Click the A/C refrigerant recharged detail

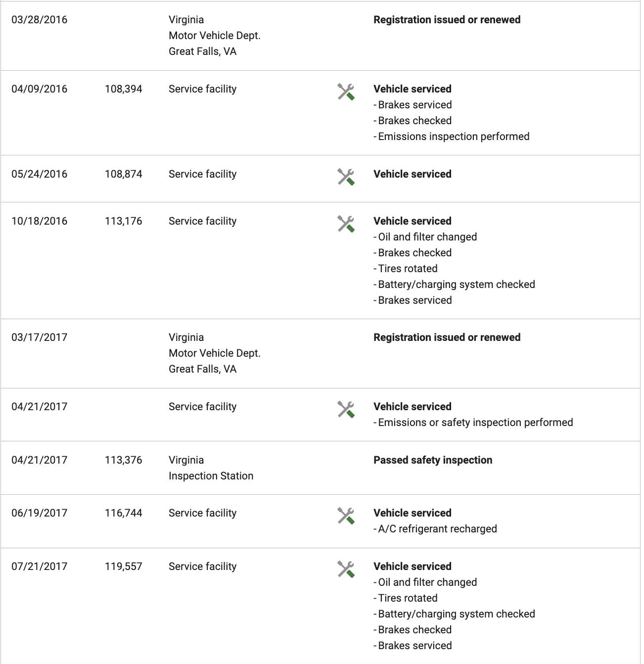click(x=435, y=529)
